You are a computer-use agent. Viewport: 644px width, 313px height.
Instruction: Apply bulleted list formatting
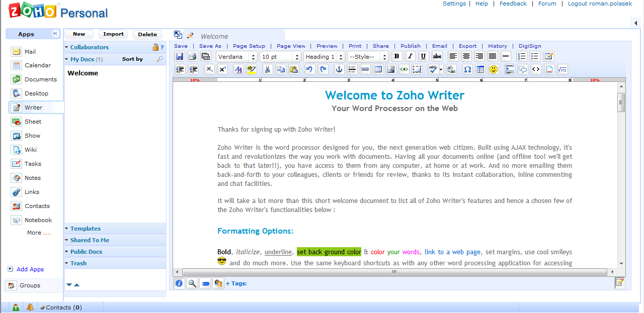click(535, 56)
